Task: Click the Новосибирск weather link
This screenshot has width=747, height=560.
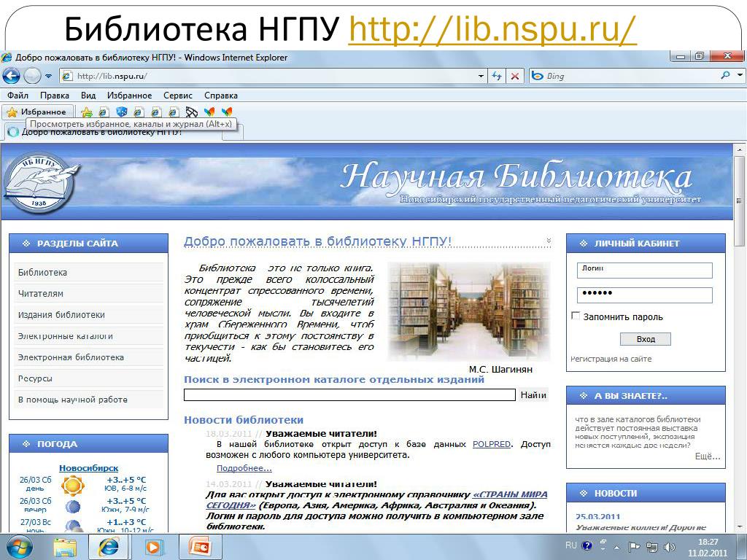Action: (x=88, y=469)
